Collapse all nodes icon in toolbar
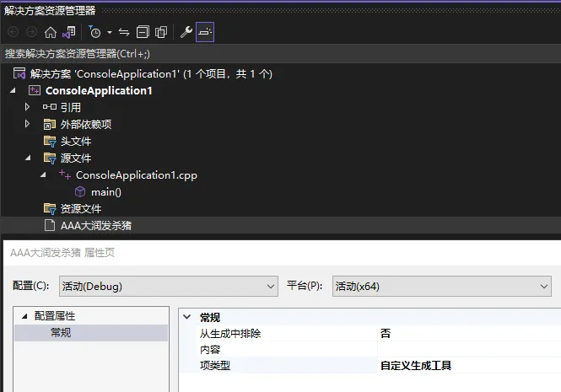This screenshot has height=392, width=561. point(143,32)
